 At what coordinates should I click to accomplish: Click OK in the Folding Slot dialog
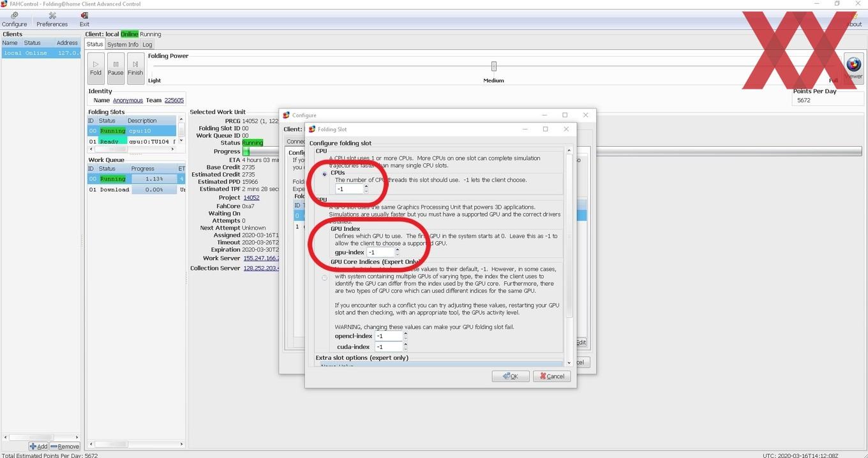pyautogui.click(x=511, y=376)
